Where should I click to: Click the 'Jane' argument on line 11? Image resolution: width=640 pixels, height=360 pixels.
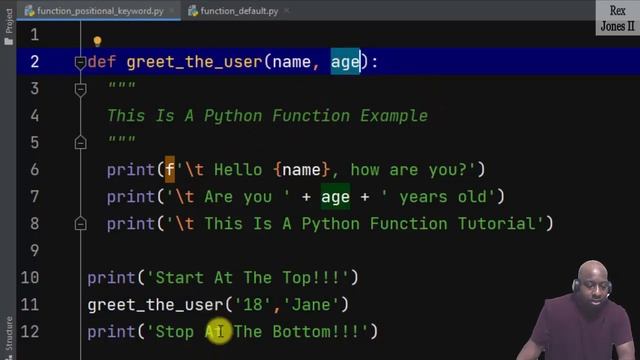click(311, 304)
